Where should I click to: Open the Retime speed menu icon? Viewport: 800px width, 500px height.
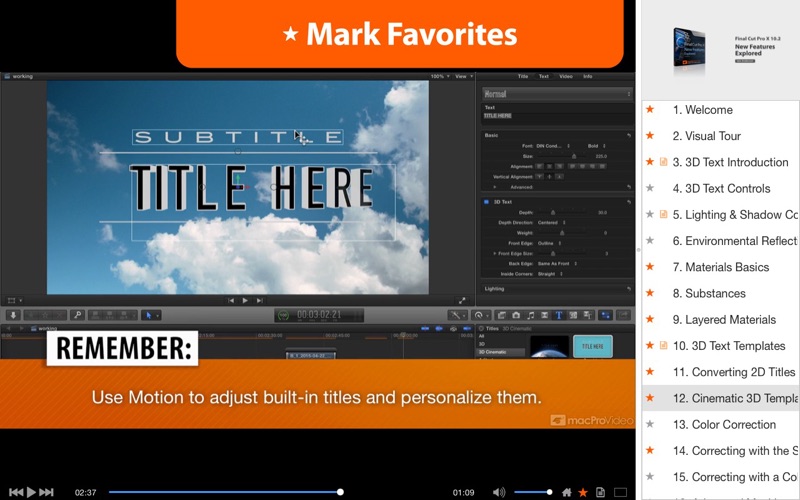tap(481, 315)
